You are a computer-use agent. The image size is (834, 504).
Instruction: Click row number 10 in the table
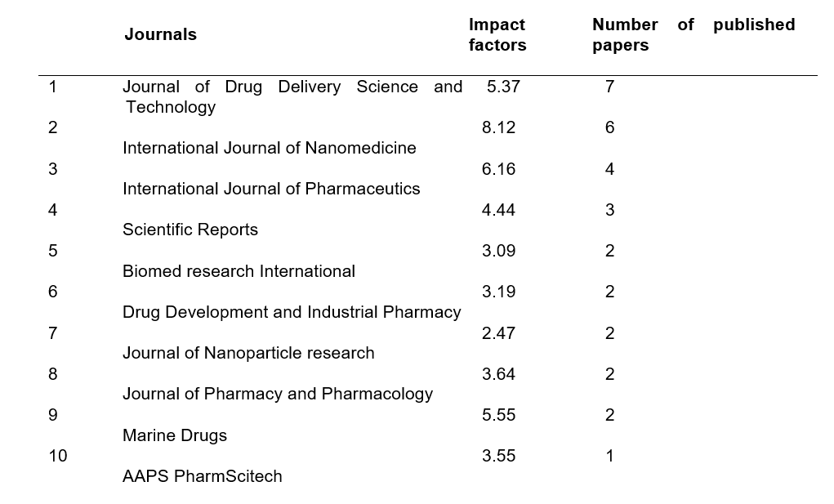57,456
